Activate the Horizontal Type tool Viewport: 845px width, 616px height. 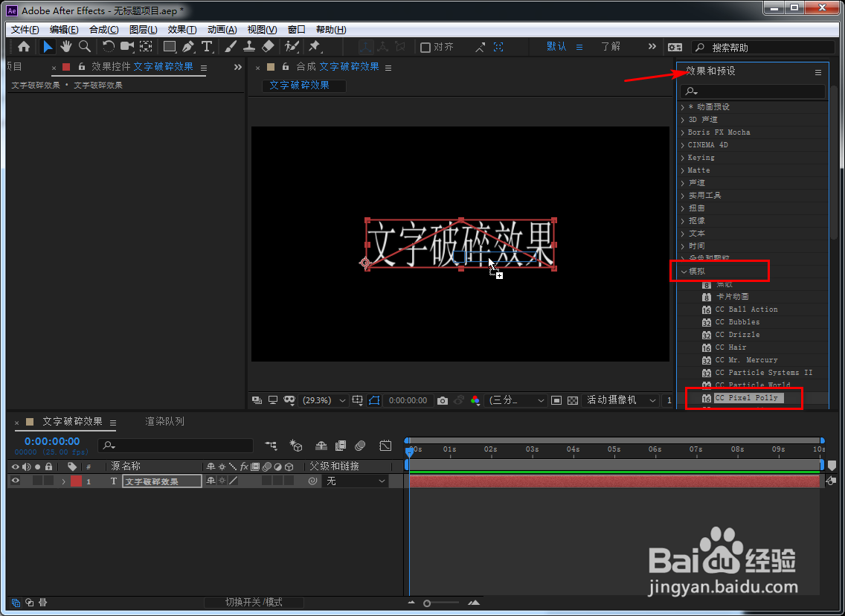(x=208, y=46)
